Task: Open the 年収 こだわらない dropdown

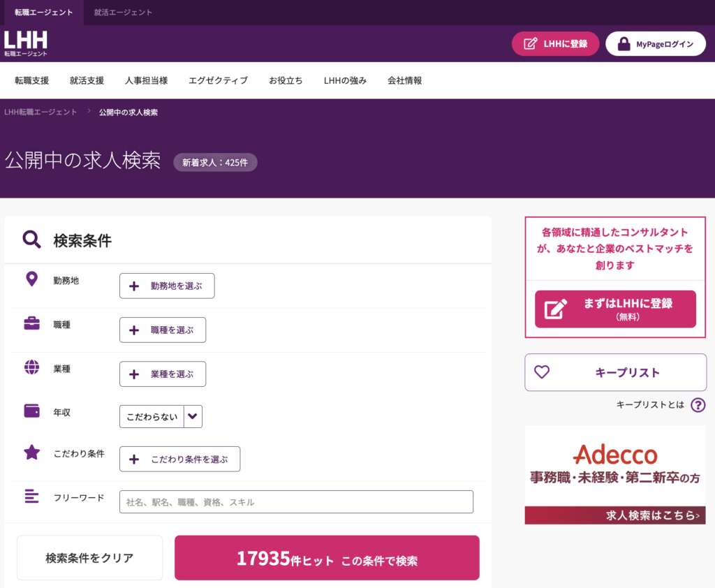Action: [x=161, y=416]
